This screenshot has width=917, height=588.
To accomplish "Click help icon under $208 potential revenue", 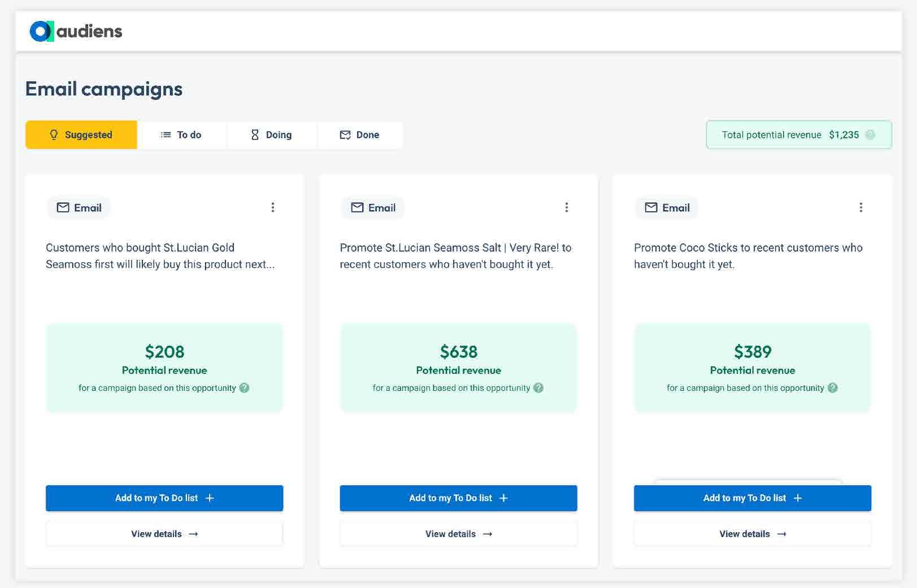I will (244, 388).
